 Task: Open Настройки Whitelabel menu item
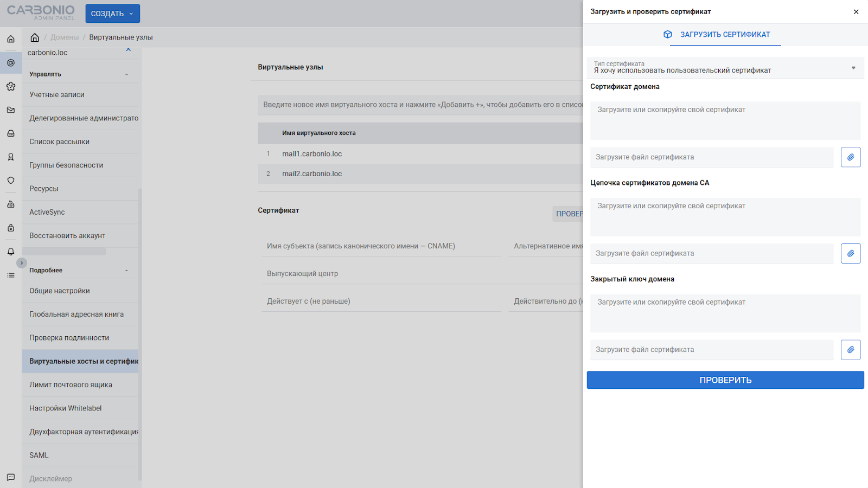click(x=80, y=408)
